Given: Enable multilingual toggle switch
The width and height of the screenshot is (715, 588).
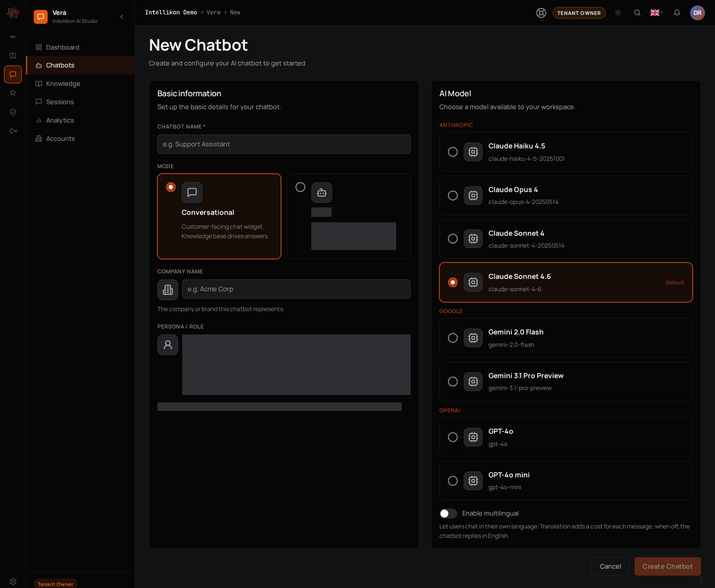Looking at the screenshot, I should click(x=448, y=514).
